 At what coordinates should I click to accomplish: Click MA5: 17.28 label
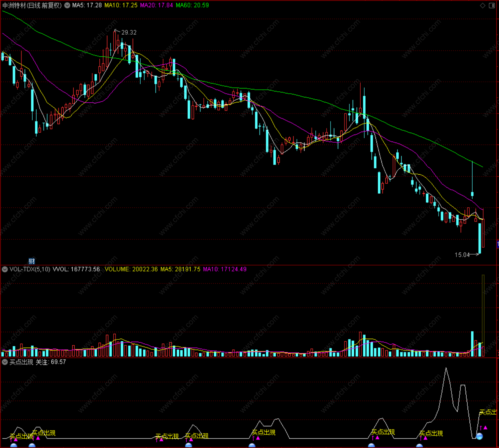tap(87, 5)
